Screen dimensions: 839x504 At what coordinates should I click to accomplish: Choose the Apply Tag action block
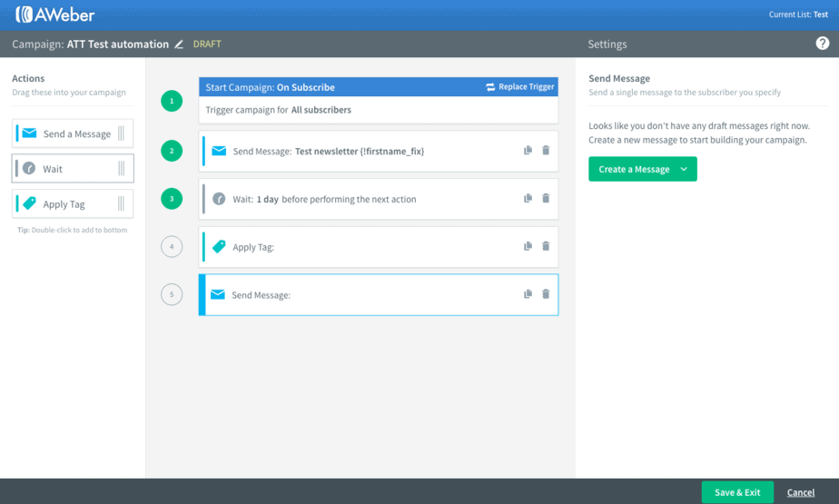tap(74, 204)
